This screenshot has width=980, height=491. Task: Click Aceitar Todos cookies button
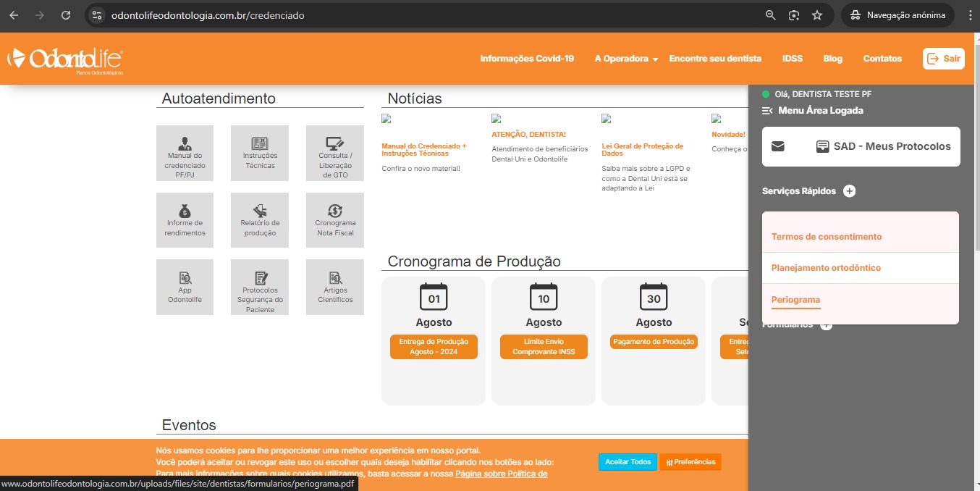(628, 462)
